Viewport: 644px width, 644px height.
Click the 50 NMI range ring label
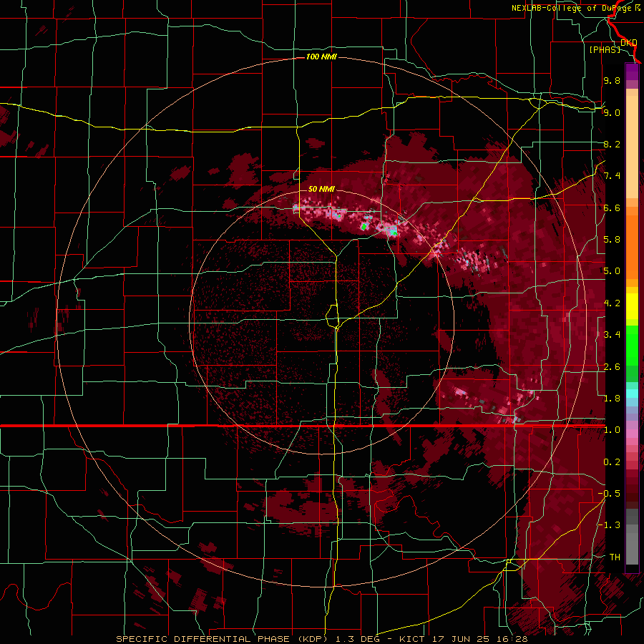[x=321, y=189]
